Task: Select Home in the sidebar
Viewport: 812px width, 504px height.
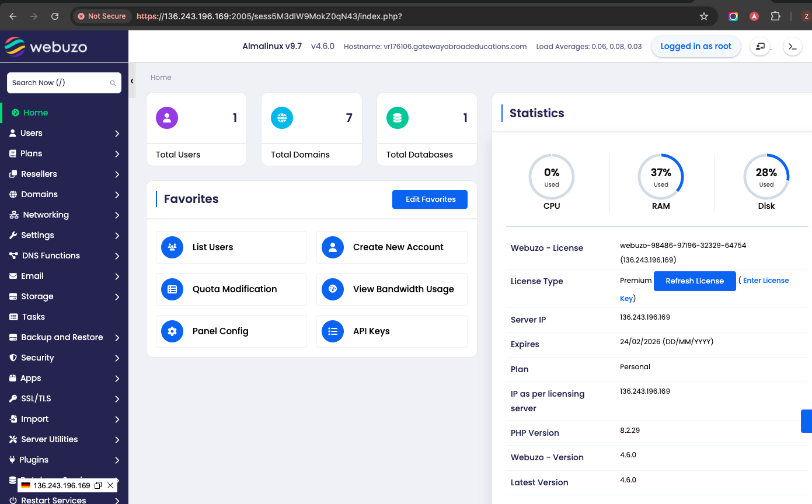Action: (x=36, y=113)
